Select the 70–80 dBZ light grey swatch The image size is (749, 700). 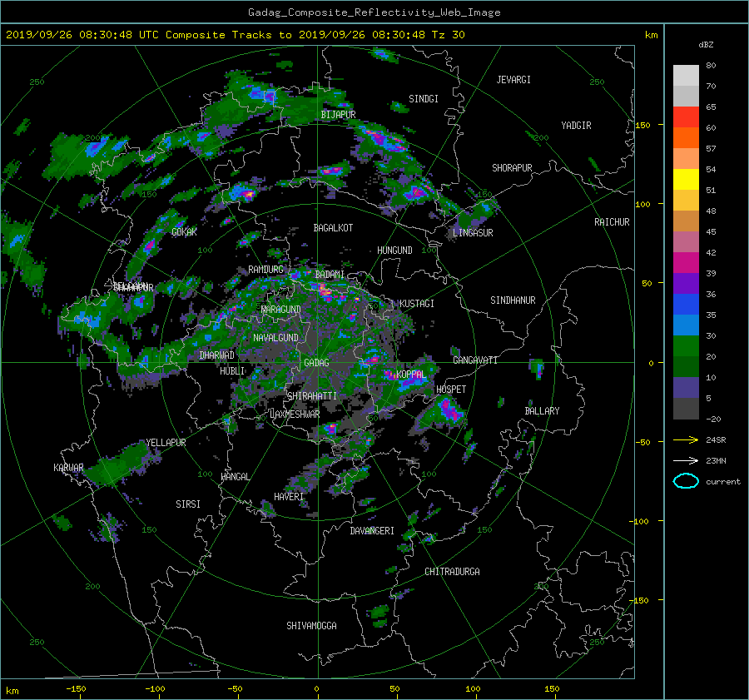(686, 76)
